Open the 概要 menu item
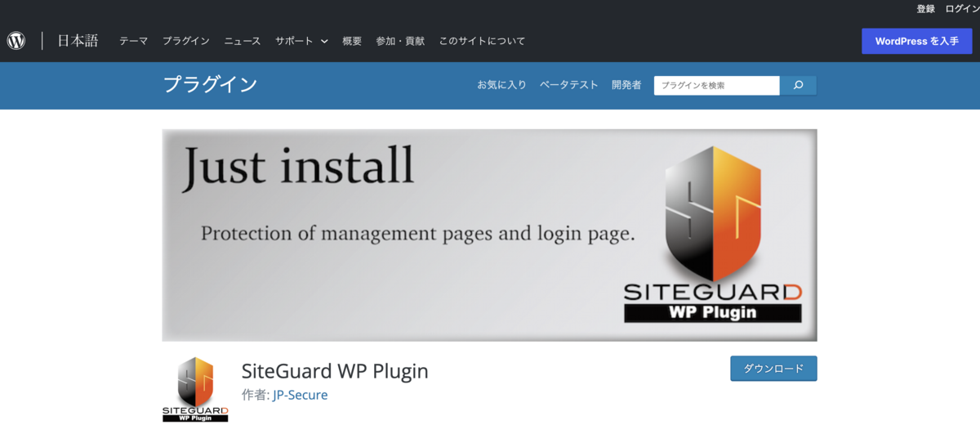This screenshot has width=980, height=443. (352, 41)
